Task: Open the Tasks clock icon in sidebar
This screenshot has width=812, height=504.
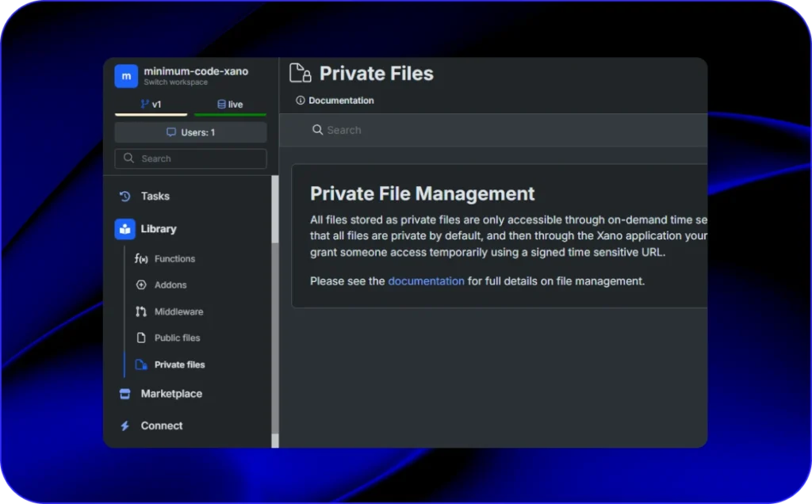Action: [124, 197]
